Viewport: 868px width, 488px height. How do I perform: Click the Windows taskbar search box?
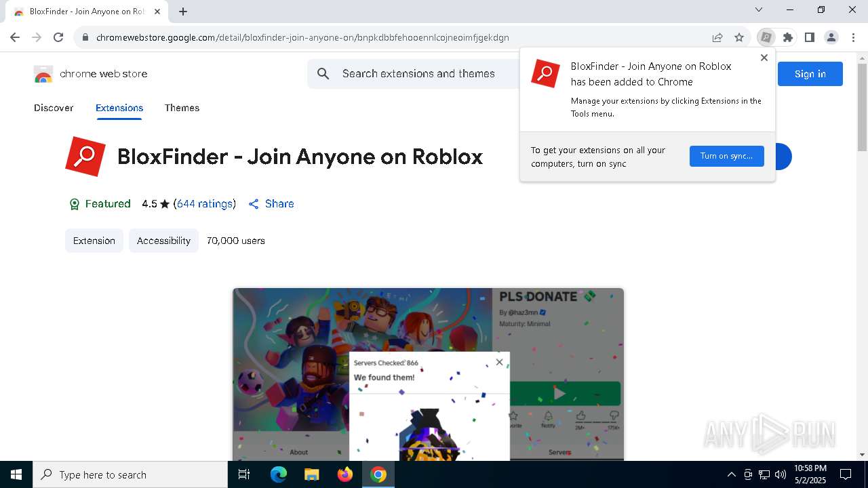coord(130,474)
